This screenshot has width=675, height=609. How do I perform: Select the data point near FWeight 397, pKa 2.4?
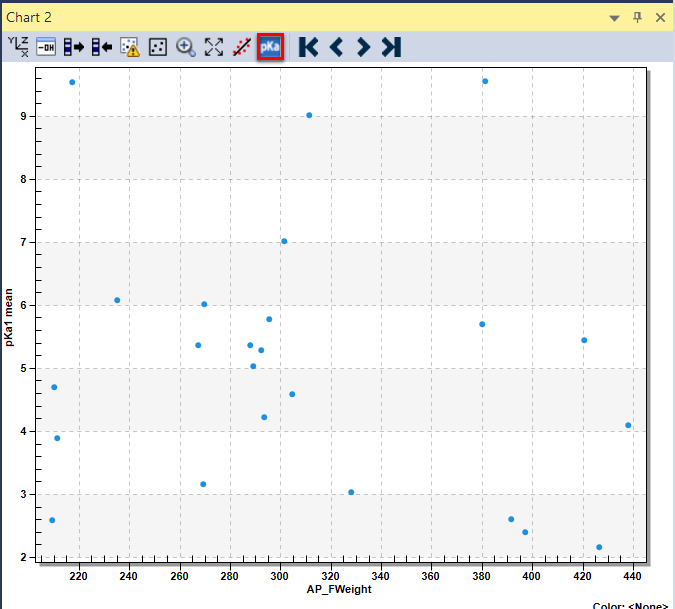coord(525,532)
